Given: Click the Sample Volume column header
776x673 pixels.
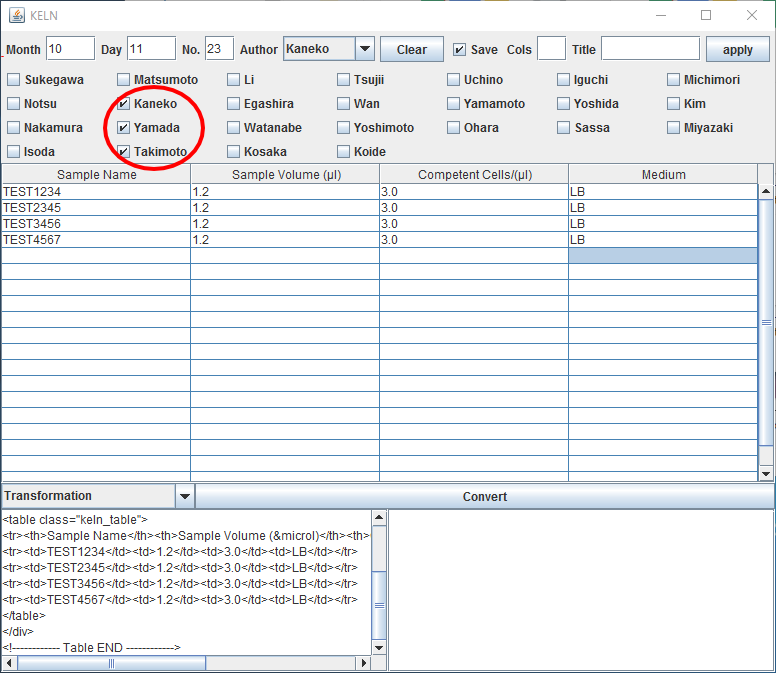Looking at the screenshot, I should coord(286,174).
